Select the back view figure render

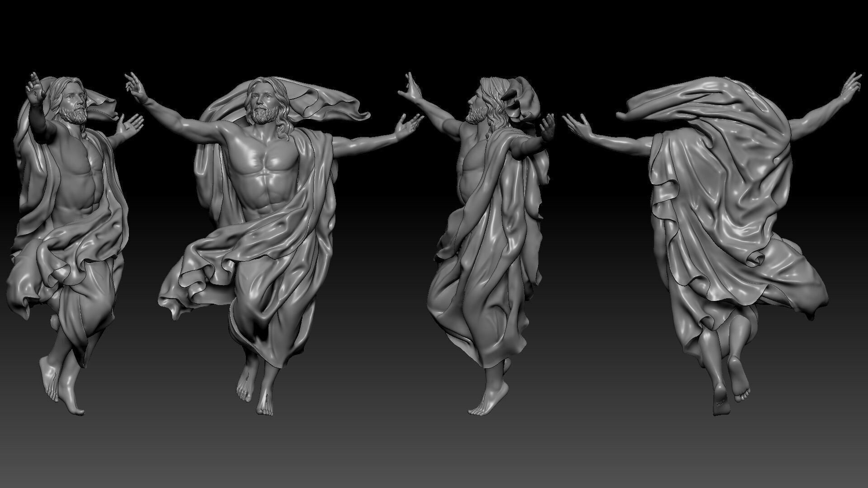click(712, 244)
